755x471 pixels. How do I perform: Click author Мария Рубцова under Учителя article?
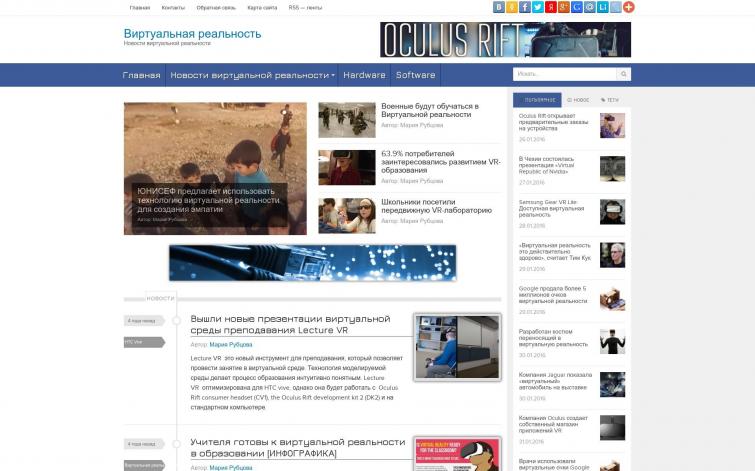[231, 468]
